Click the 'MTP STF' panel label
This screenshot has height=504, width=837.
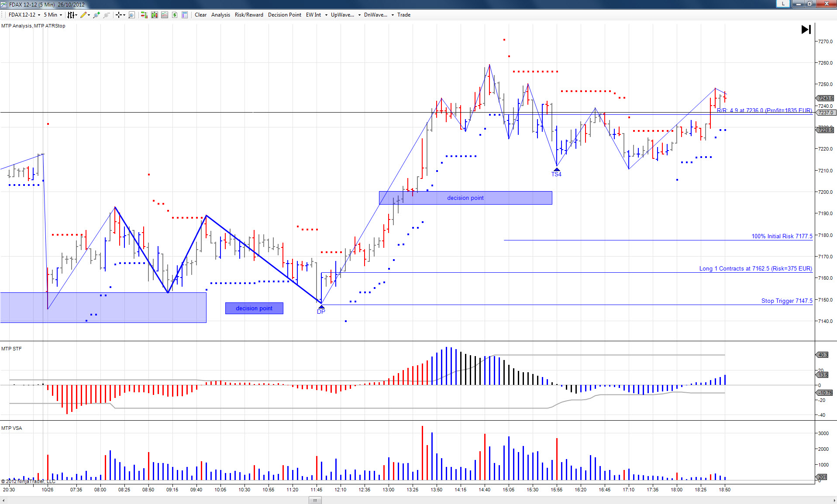(x=11, y=349)
